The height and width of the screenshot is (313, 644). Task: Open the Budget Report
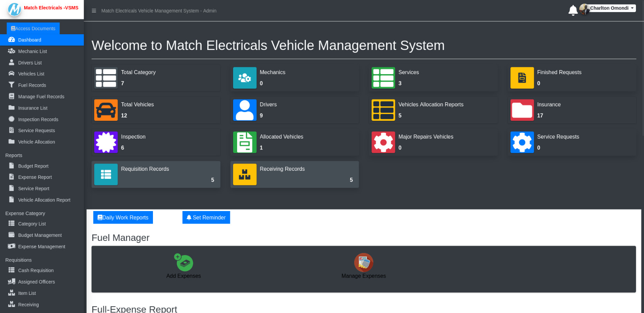(42, 166)
